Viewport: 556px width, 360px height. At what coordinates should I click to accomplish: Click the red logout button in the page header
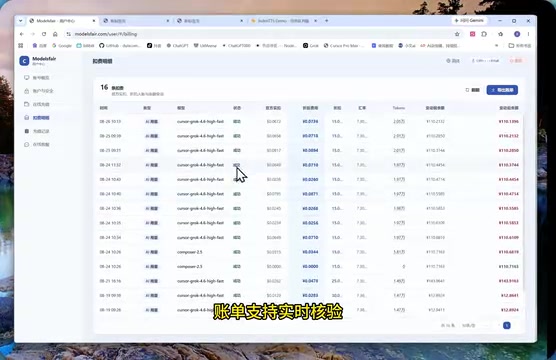[516, 61]
